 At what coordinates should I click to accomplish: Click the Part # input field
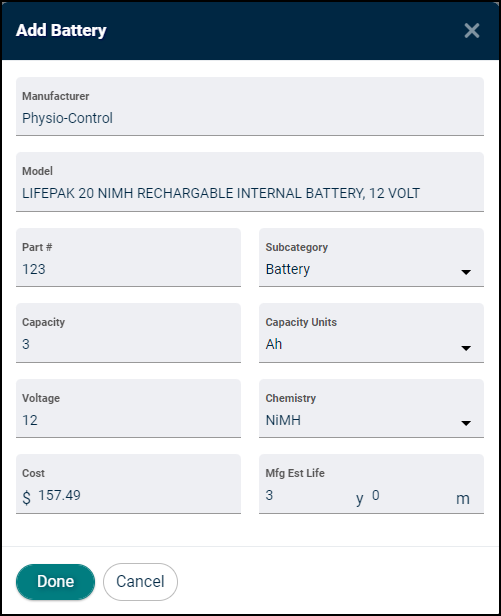click(128, 257)
